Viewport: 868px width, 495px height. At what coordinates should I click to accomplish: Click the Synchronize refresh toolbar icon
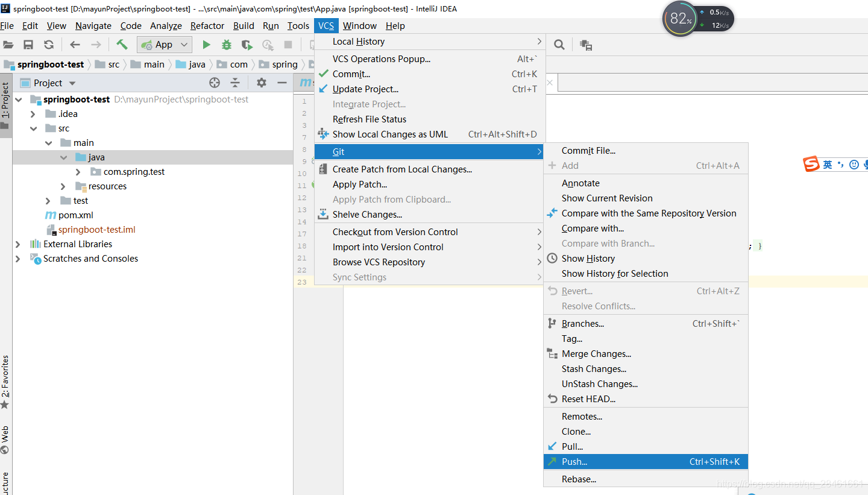49,45
